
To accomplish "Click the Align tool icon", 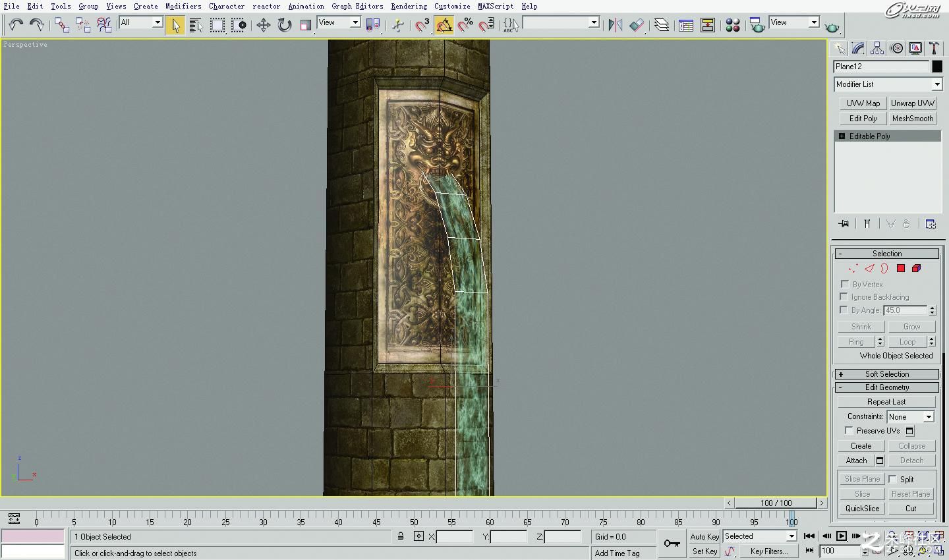I will coord(637,25).
